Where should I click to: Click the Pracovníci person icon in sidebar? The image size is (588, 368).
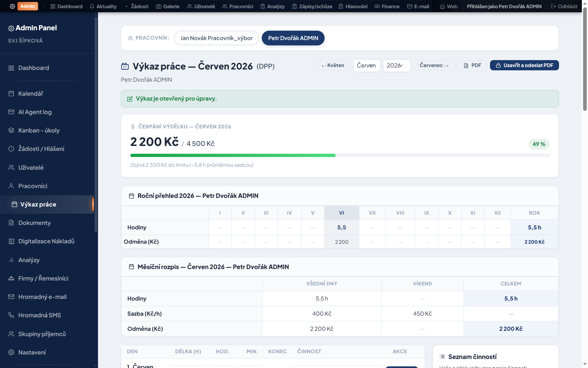pos(11,186)
